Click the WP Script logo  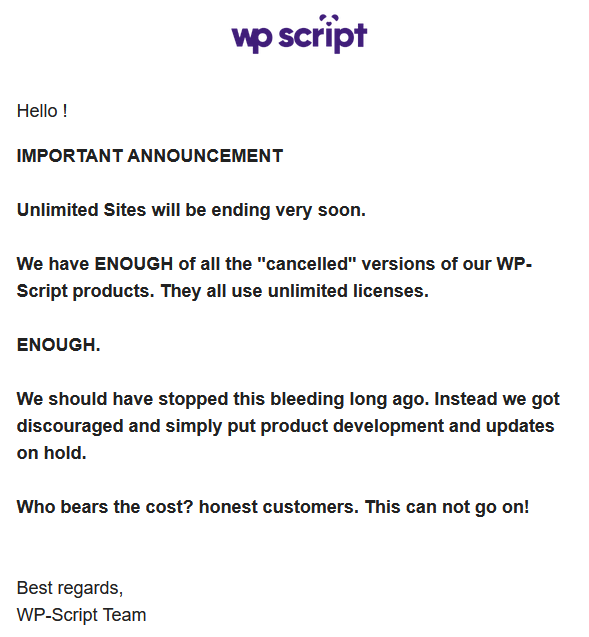tap(299, 34)
